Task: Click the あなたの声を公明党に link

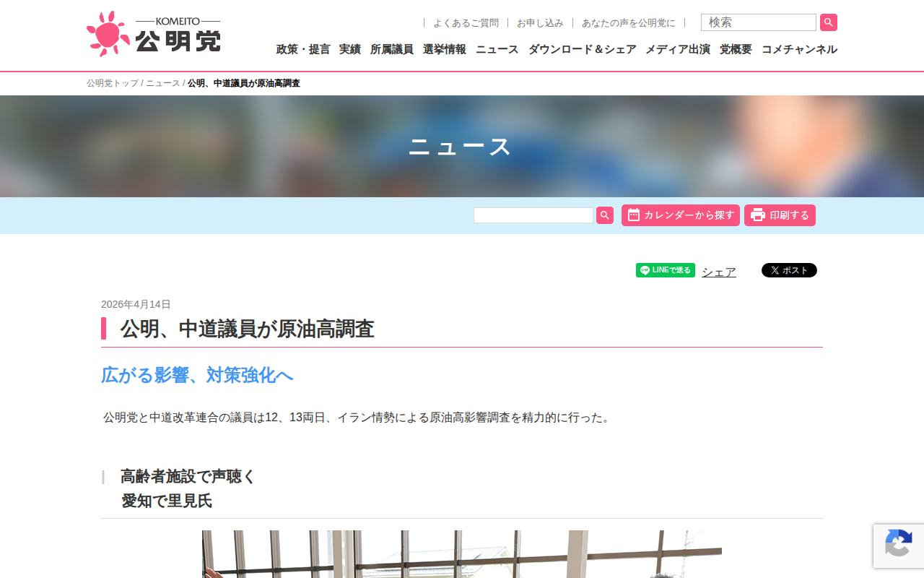Action: pyautogui.click(x=629, y=23)
